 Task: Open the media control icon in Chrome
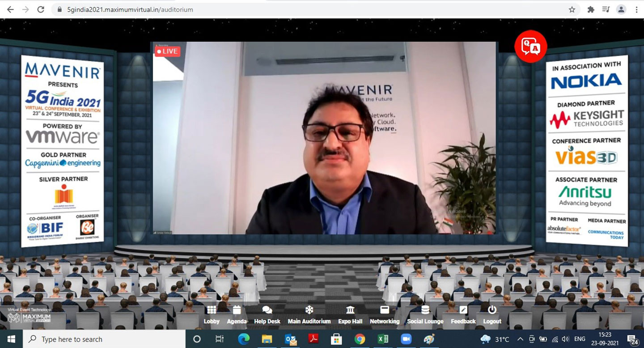(x=606, y=9)
